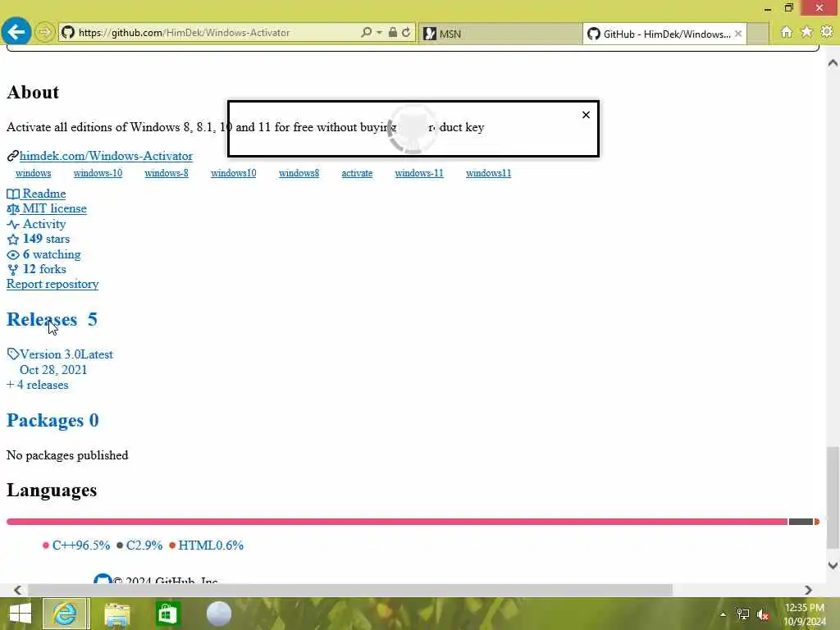Click the browser Forward arrow button

point(45,33)
